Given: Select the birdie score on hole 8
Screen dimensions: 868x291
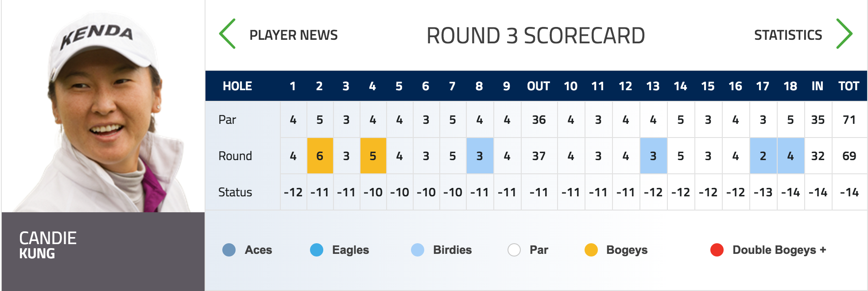Looking at the screenshot, I should tap(480, 156).
